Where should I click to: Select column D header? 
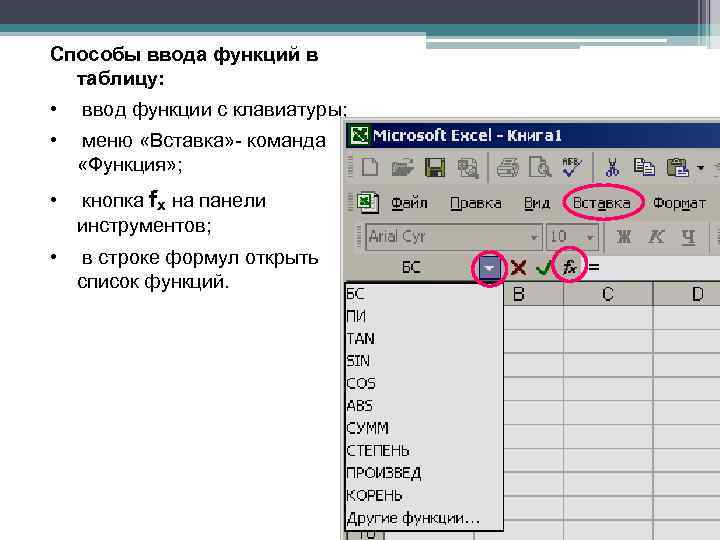point(687,294)
